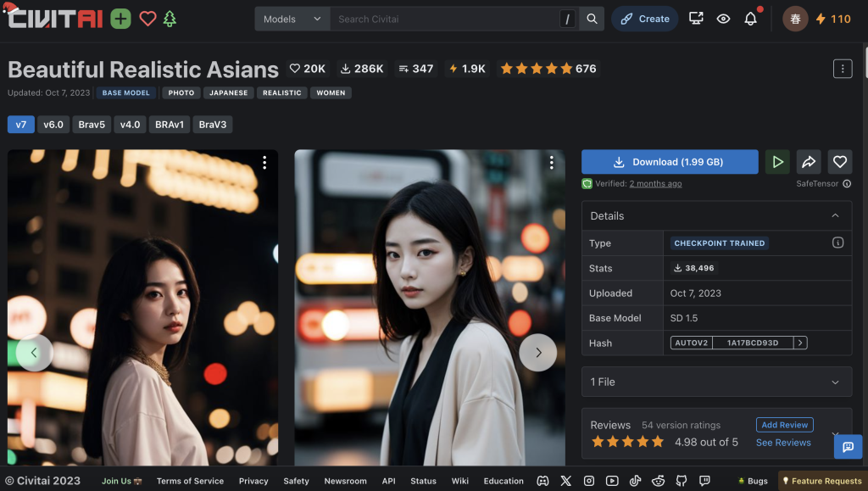Click Download (1.99 GB) button

[670, 162]
